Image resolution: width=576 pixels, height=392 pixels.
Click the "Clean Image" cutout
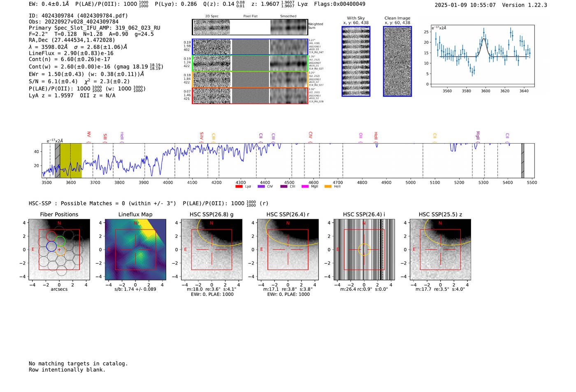[397, 61]
